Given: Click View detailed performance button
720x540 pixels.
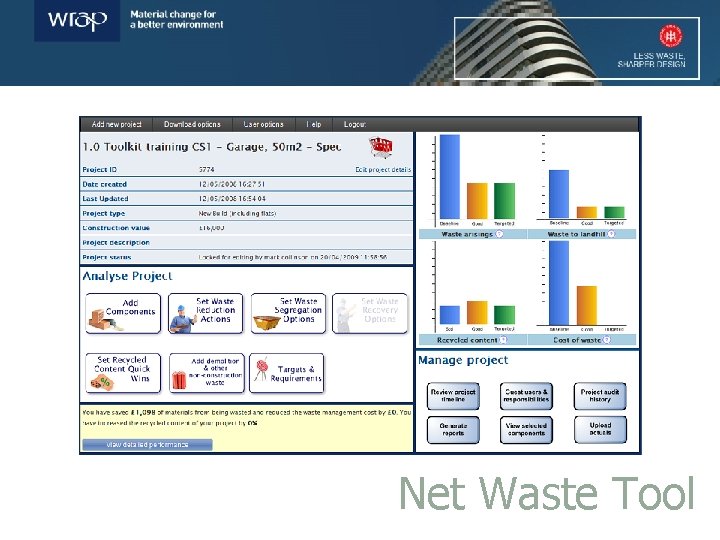Looking at the screenshot, I should (147, 444).
